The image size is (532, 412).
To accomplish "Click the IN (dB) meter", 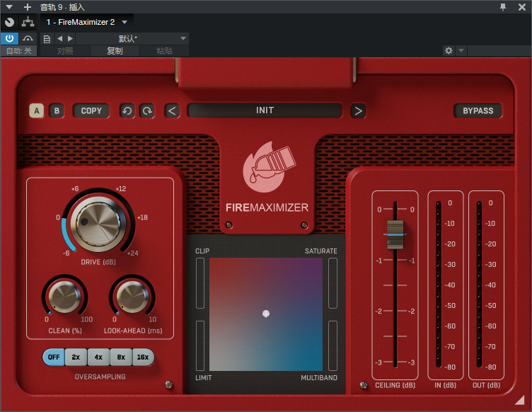I will [x=439, y=285].
